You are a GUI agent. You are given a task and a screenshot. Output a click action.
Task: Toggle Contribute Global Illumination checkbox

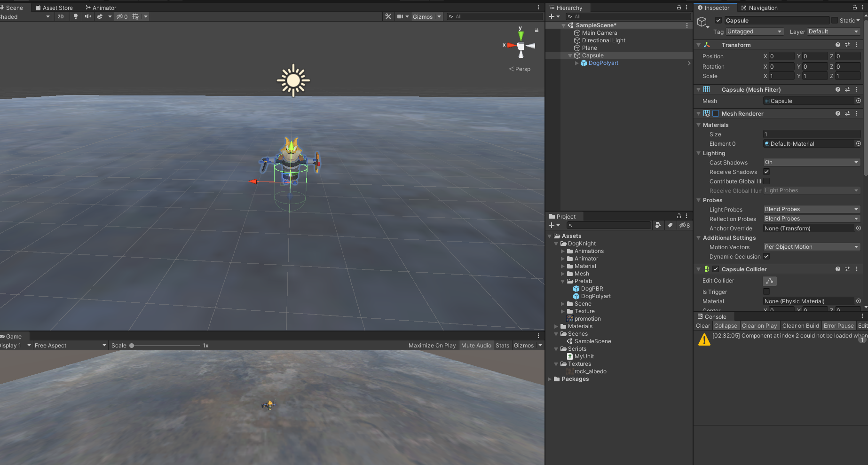pyautogui.click(x=766, y=181)
